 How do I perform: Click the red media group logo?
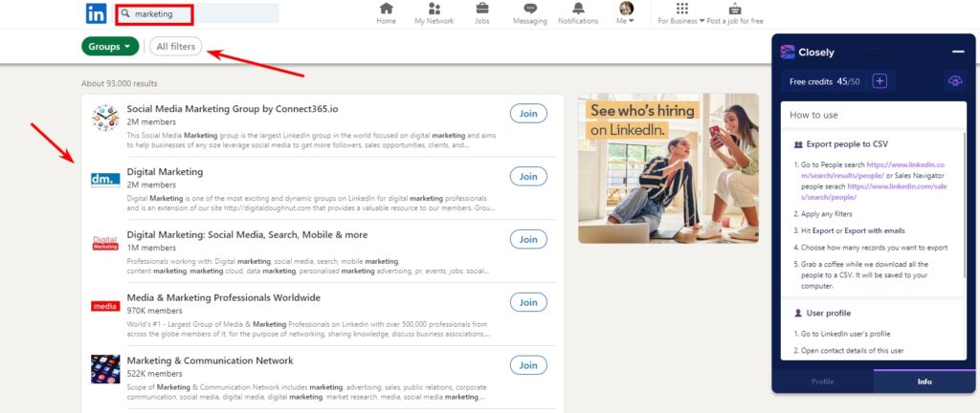(105, 306)
